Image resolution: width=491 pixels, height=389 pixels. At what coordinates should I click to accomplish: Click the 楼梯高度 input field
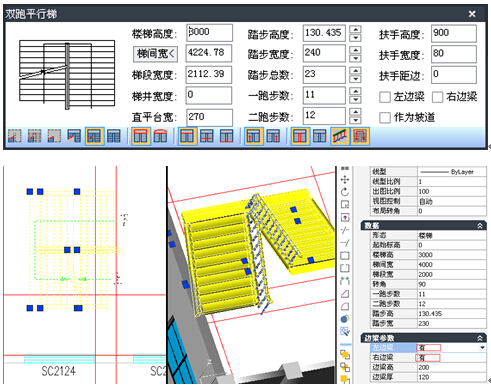click(209, 33)
